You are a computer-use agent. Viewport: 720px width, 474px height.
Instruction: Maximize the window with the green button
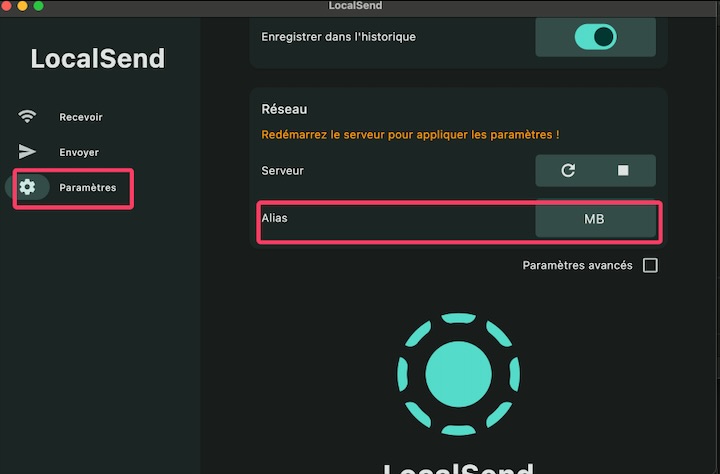tap(39, 6)
